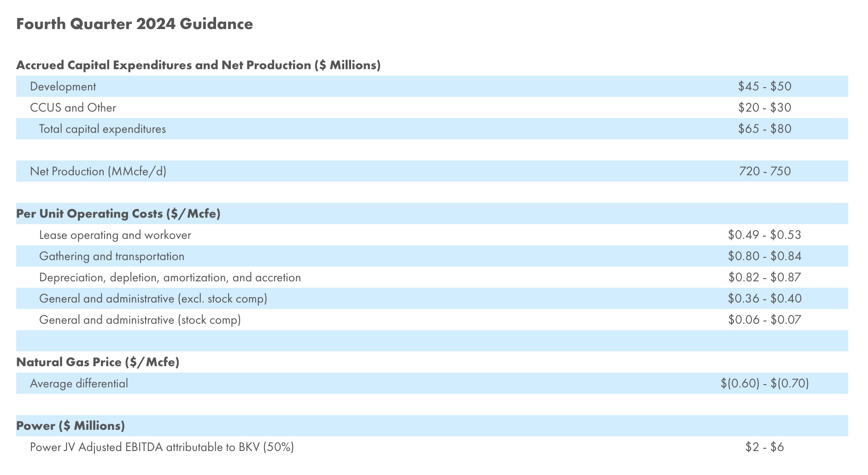This screenshot has width=868, height=475.
Task: Click 'General and administrative (excl. stock comp)'
Action: pos(153,299)
